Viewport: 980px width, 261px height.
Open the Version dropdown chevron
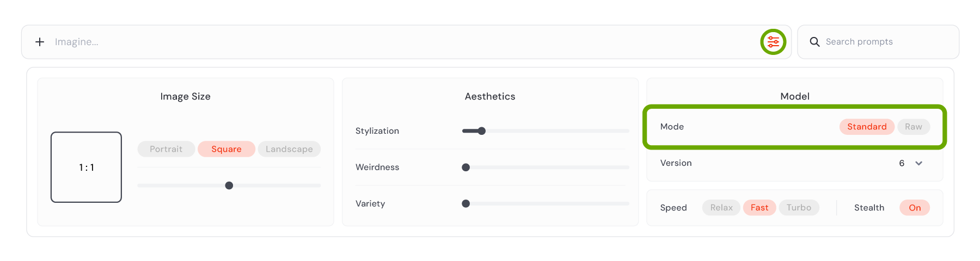(x=918, y=163)
